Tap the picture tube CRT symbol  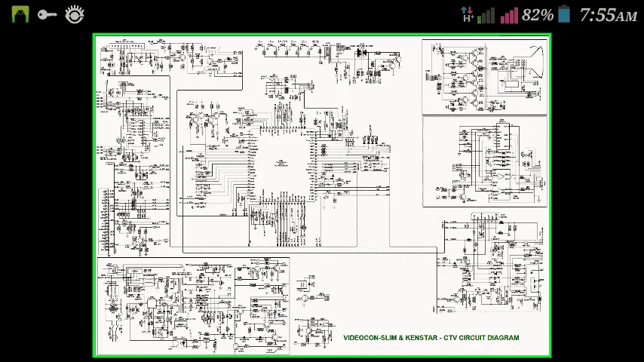coord(536,63)
